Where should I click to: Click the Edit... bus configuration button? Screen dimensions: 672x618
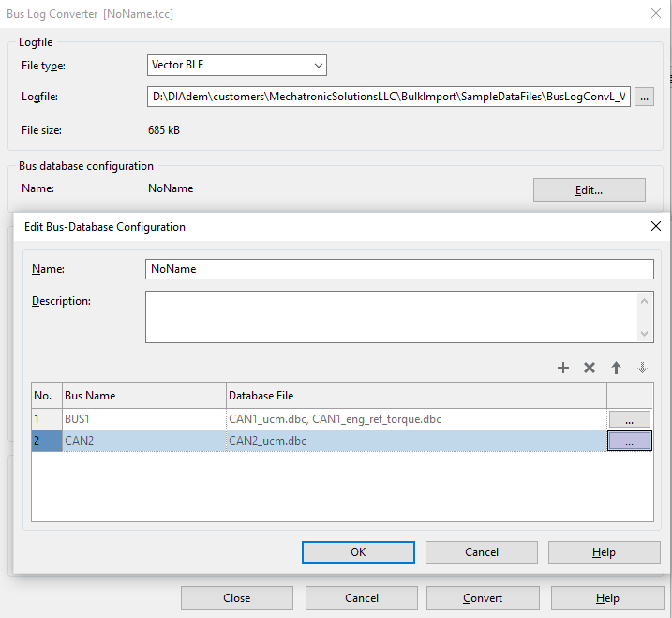(589, 189)
